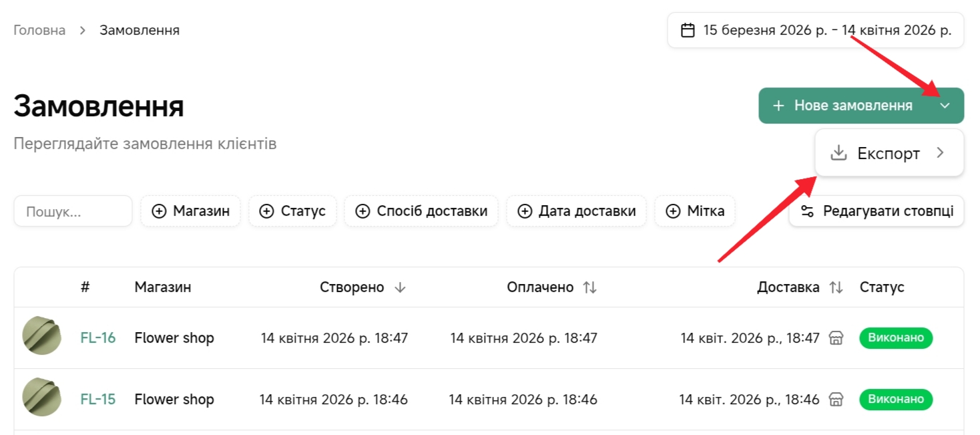Sort by Створено using its arrow

click(x=400, y=287)
